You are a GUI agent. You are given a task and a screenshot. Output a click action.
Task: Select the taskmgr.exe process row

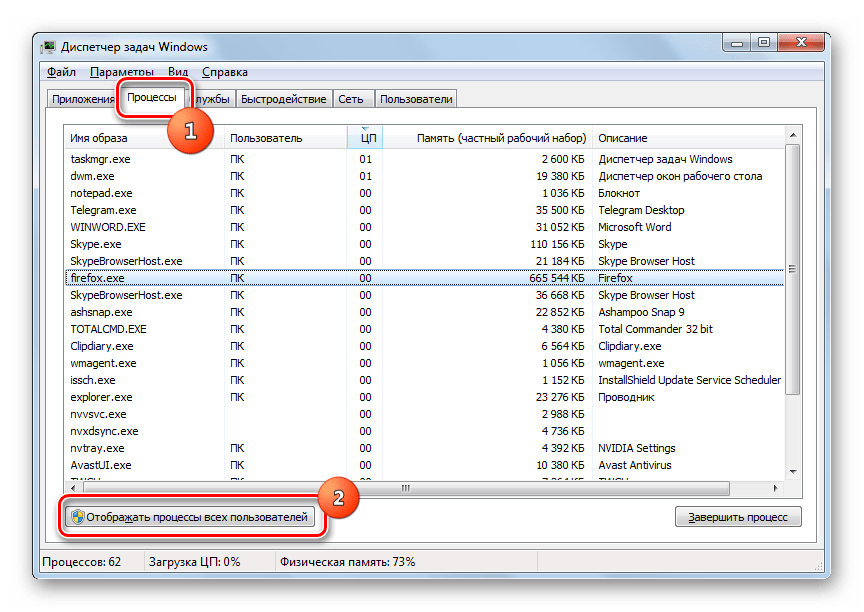coord(424,159)
